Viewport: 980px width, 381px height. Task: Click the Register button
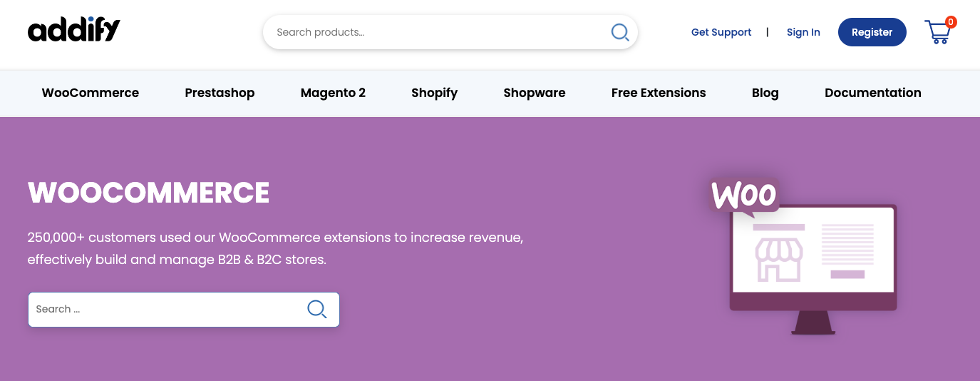click(x=872, y=32)
